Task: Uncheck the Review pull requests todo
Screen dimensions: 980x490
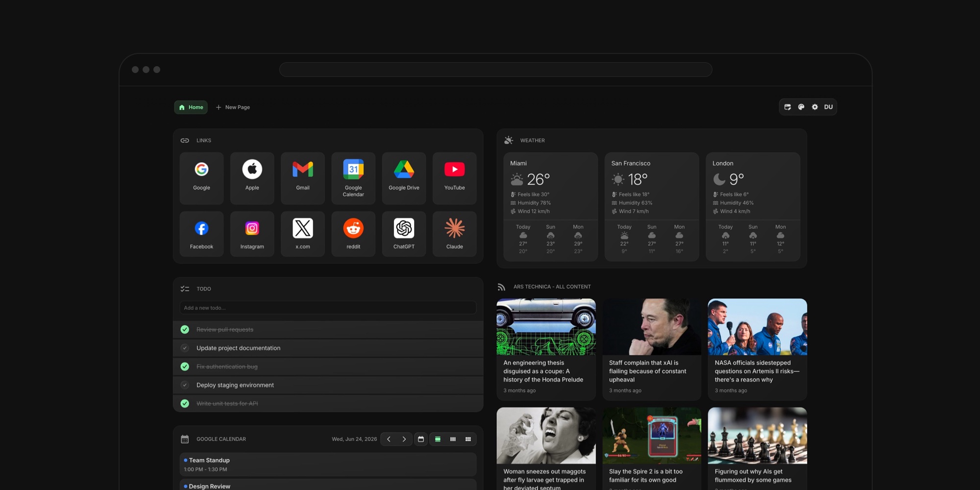Action: [x=185, y=329]
